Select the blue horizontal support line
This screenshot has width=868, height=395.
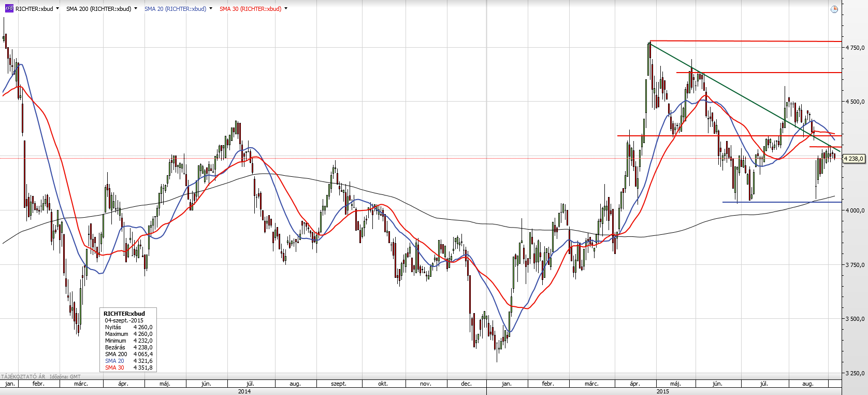(x=782, y=202)
